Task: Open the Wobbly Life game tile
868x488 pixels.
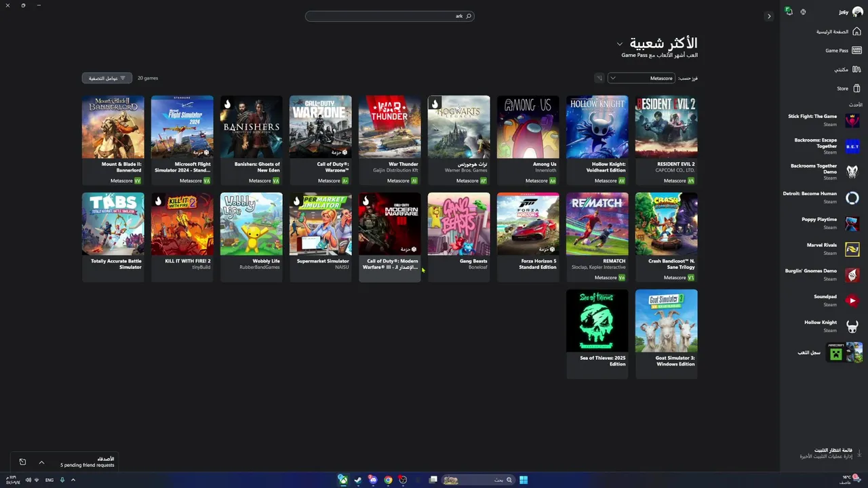Action: 251,237
